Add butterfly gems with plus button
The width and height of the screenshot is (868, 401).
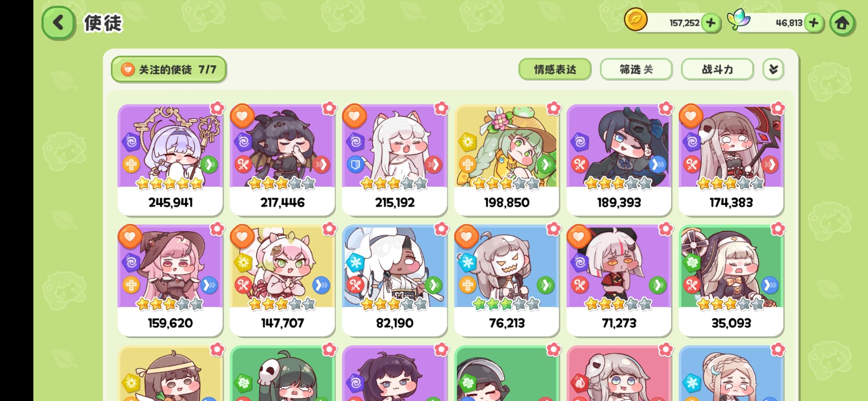[813, 23]
